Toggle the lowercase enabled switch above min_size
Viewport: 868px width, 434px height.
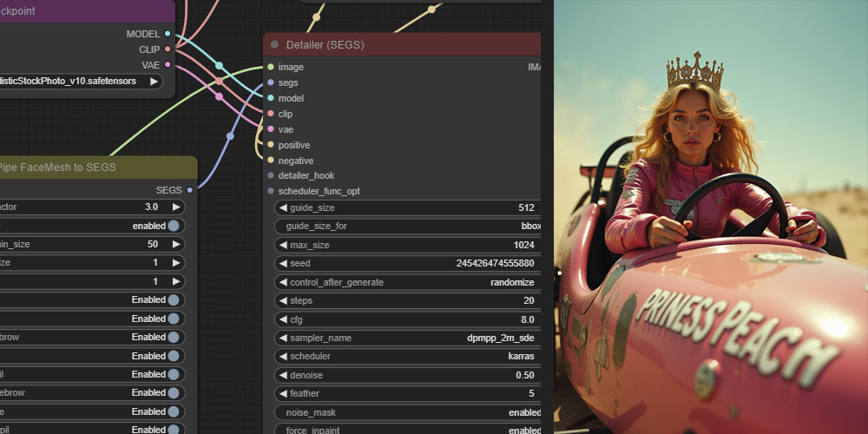point(174,226)
